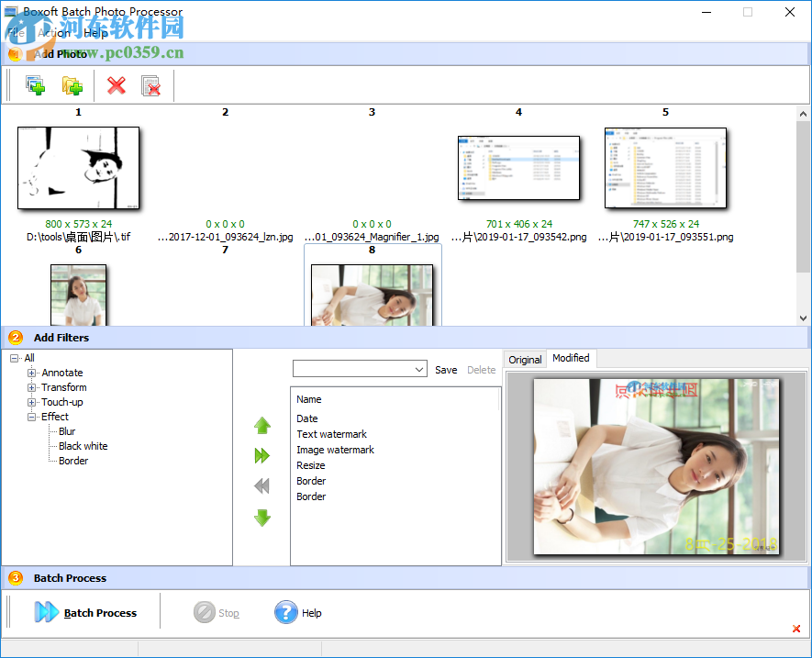The height and width of the screenshot is (658, 812).
Task: Select the Black white effect filter
Action: [82, 446]
